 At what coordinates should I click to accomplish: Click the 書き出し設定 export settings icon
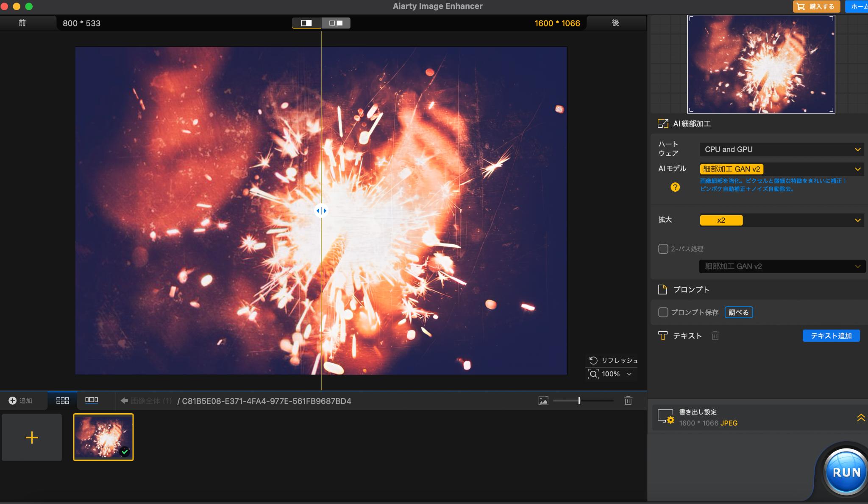665,417
